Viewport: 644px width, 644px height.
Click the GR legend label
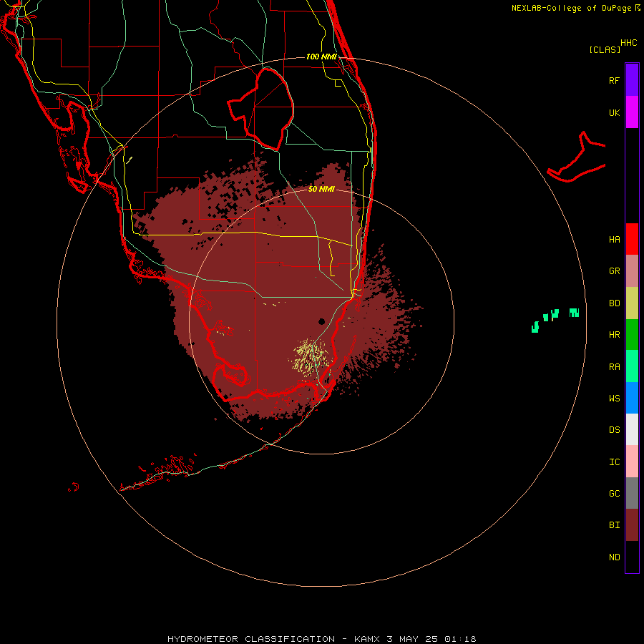614,271
